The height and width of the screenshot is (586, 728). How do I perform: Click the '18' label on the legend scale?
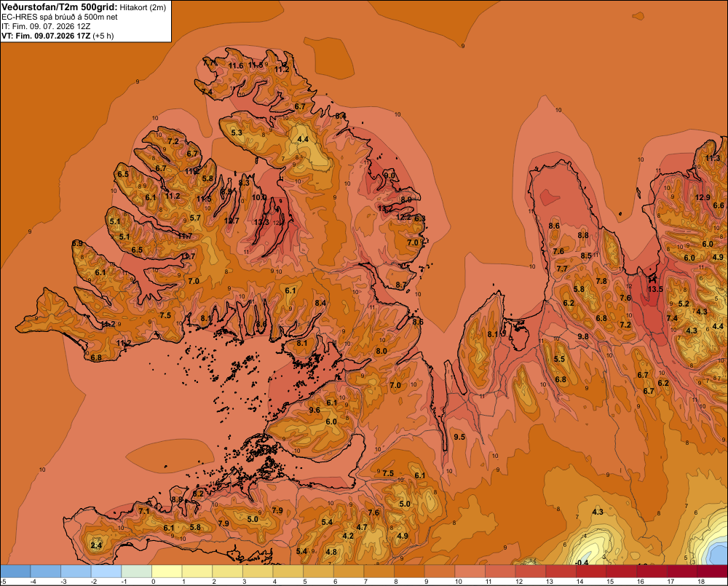701,582
